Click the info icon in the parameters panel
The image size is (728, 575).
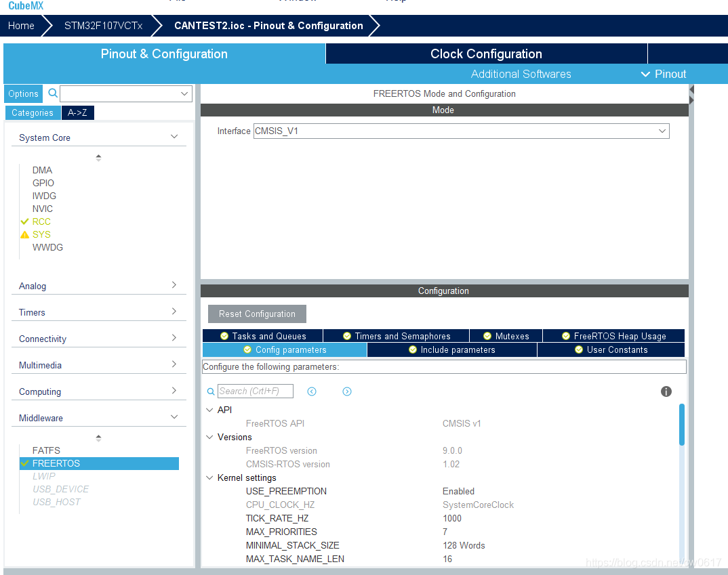[x=666, y=391]
